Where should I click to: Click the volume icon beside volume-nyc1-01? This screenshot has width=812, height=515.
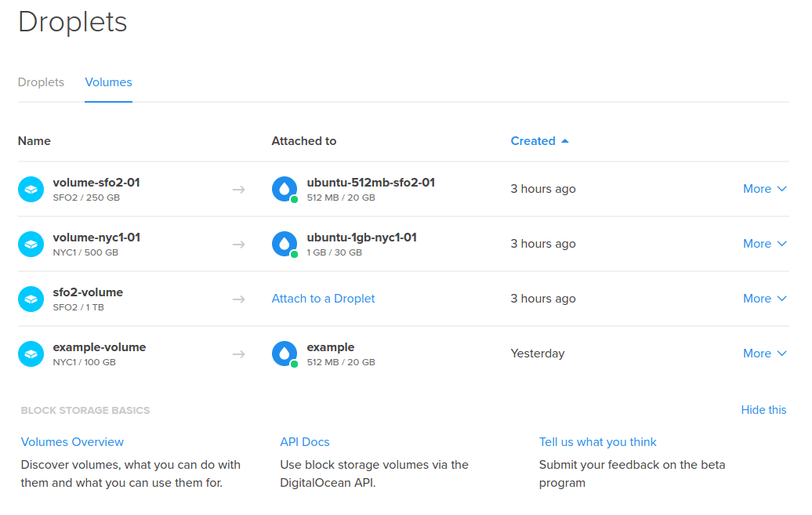click(x=31, y=244)
